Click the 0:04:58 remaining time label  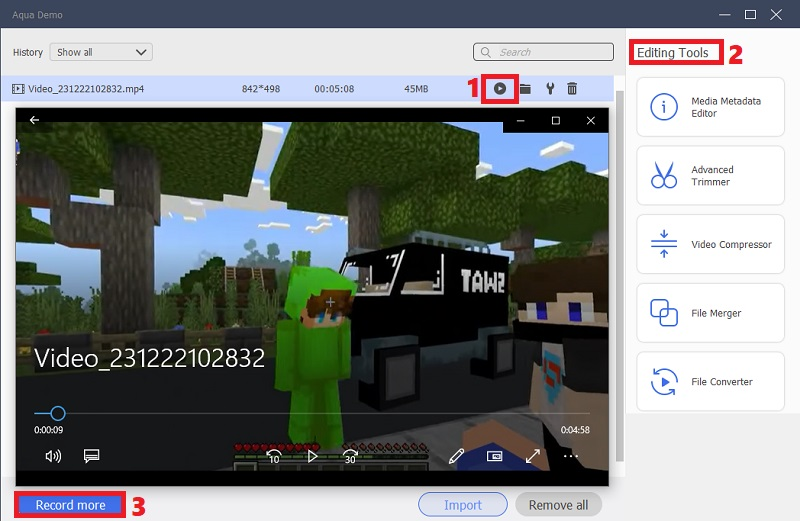pos(575,430)
